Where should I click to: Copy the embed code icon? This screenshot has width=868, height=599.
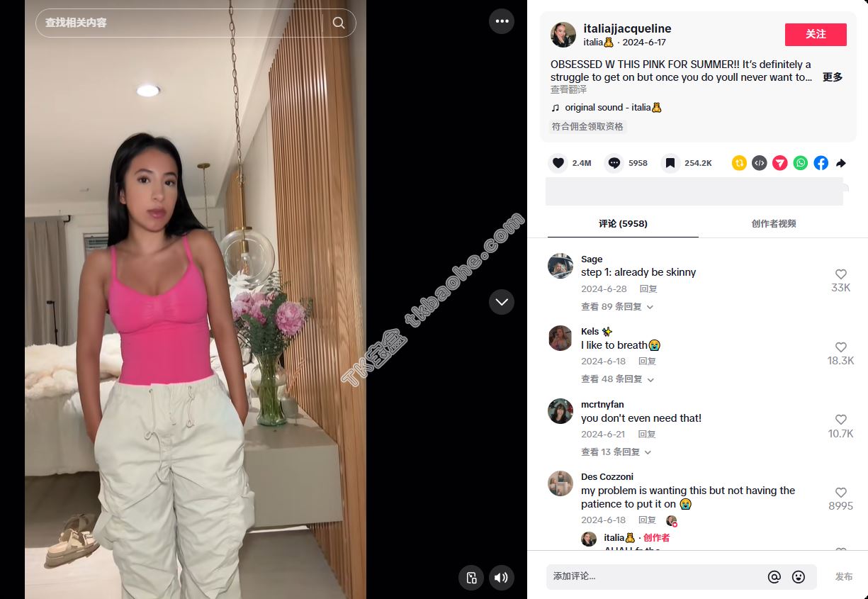click(759, 163)
